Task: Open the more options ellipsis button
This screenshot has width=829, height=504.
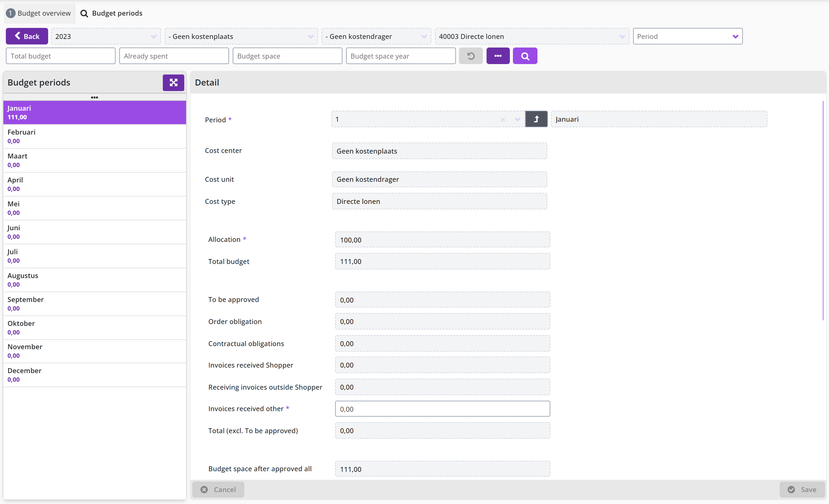Action: [x=498, y=56]
